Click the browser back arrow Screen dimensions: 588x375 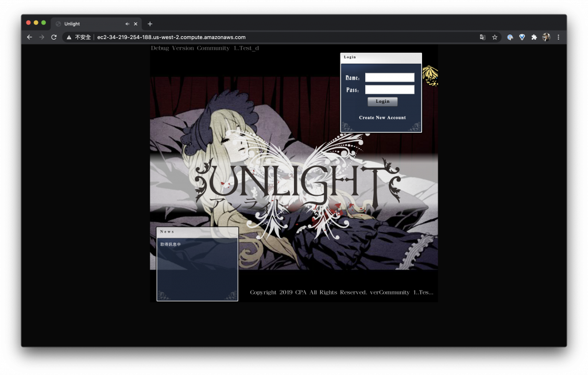click(x=30, y=37)
